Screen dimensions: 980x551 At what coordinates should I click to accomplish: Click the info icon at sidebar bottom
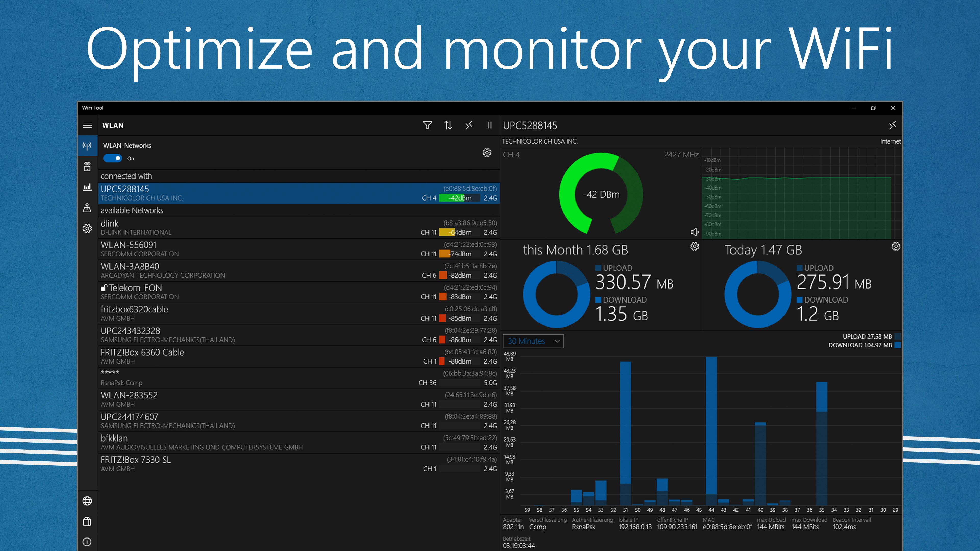point(87,542)
